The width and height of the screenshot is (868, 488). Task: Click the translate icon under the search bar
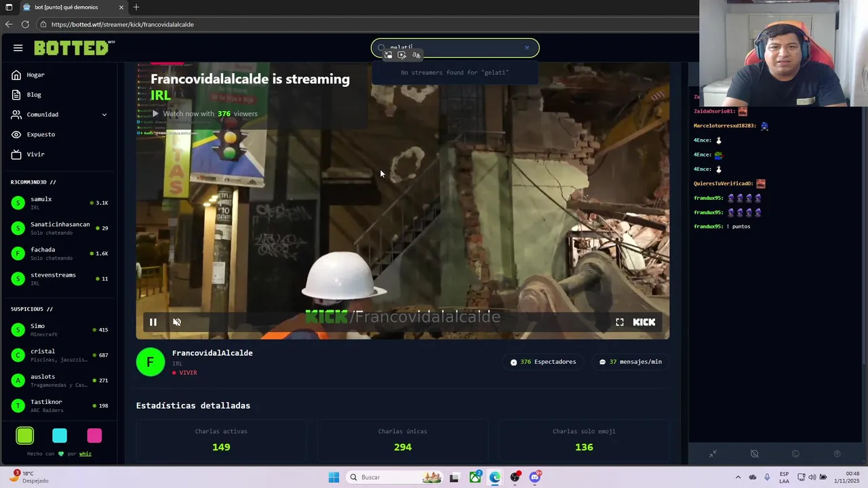pos(416,55)
